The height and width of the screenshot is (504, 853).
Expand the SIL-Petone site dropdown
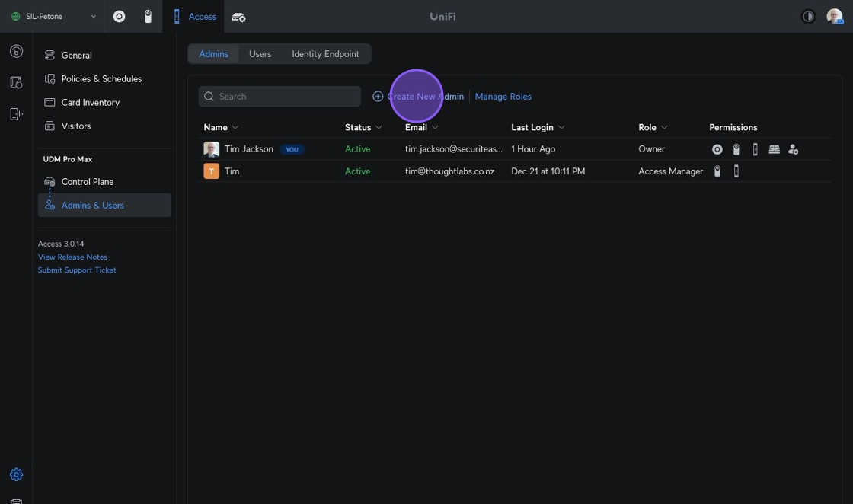coord(53,17)
